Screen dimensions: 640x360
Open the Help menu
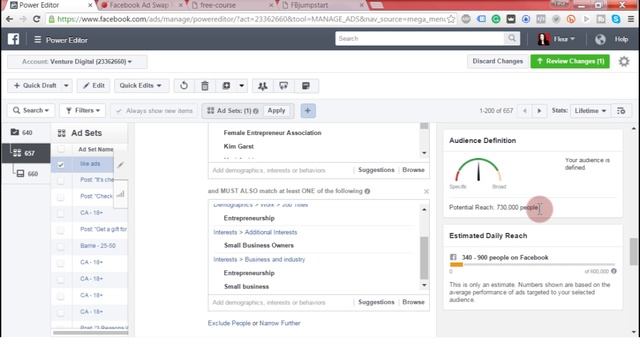click(x=621, y=39)
